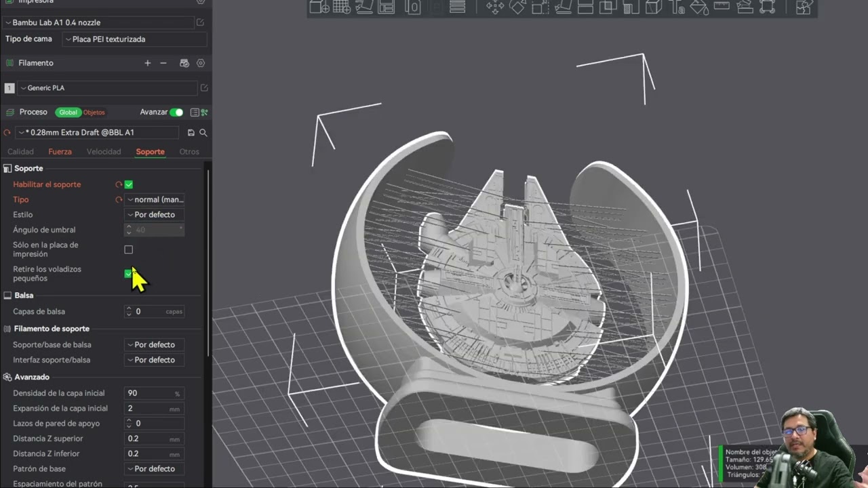Click the Arrange all objects icon
This screenshot has width=868, height=488.
click(387, 7)
